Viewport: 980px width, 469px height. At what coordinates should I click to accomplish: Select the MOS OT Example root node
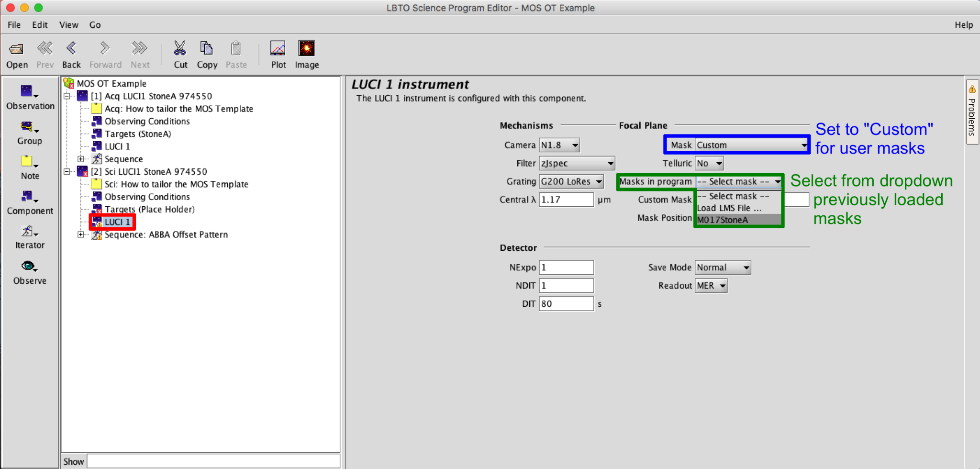point(111,83)
